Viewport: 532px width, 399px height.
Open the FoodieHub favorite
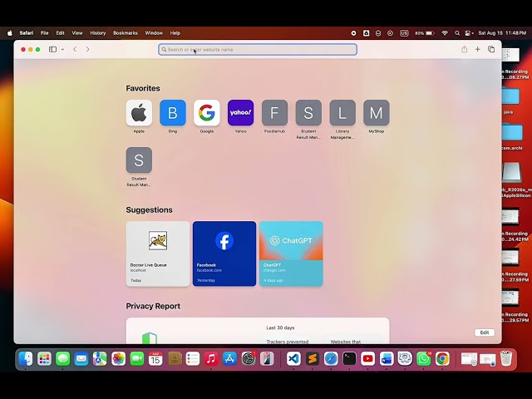click(x=274, y=113)
